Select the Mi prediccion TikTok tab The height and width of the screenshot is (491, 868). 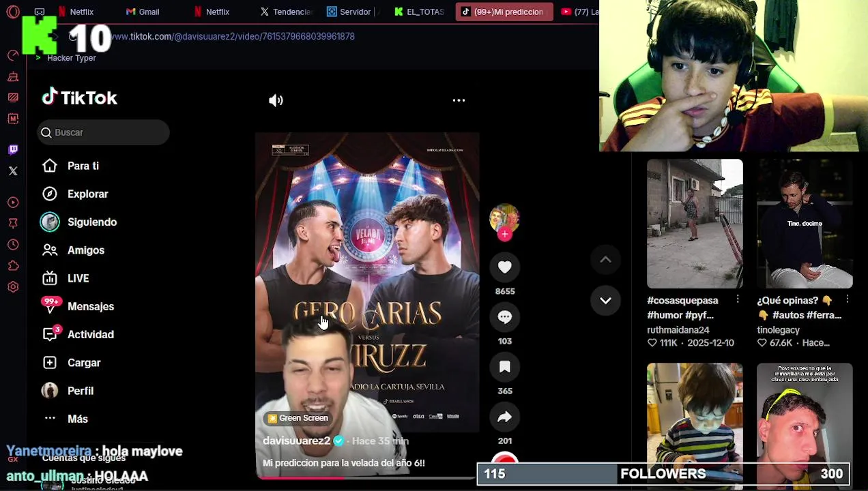pos(504,12)
